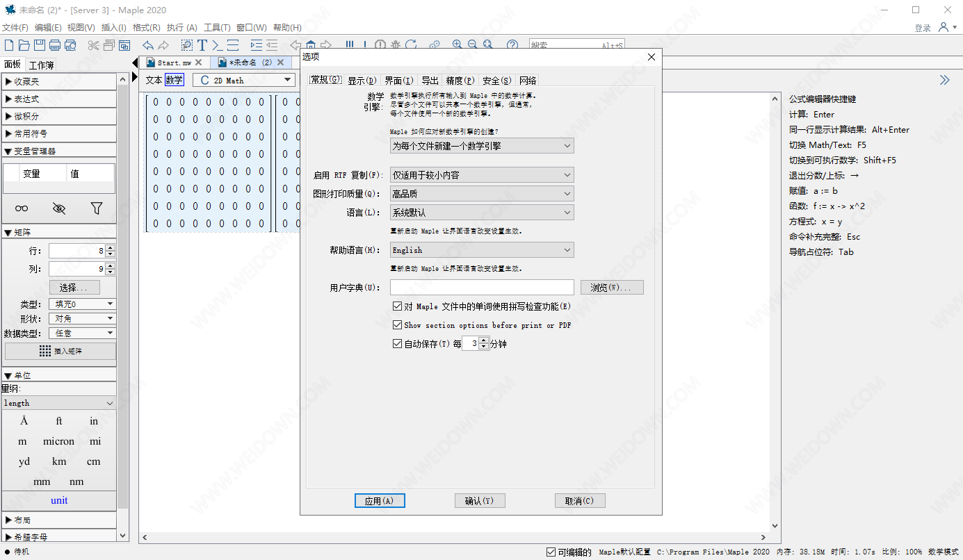Switch to the 显示 options tab

362,81
